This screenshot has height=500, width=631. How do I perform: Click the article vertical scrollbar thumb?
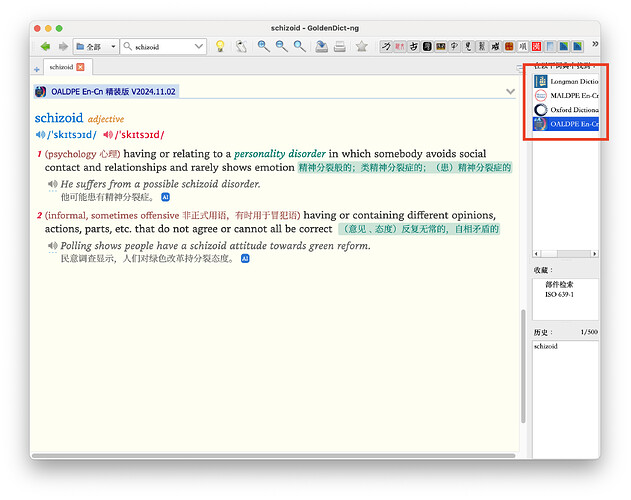[x=523, y=366]
